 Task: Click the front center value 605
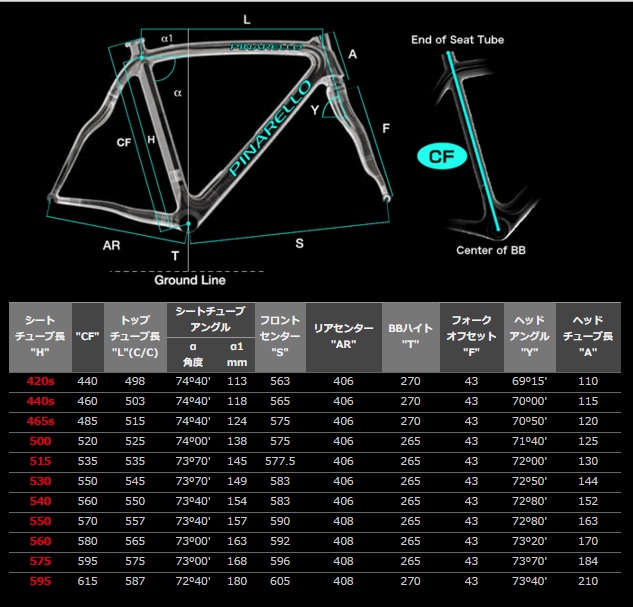click(x=280, y=581)
